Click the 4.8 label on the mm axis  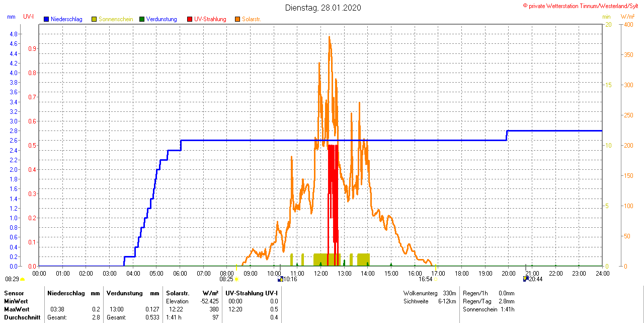[13, 34]
